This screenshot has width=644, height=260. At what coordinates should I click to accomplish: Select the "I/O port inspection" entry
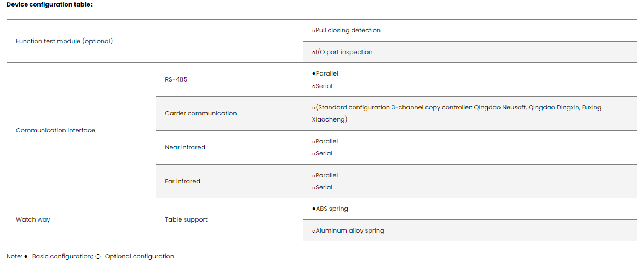(x=343, y=52)
